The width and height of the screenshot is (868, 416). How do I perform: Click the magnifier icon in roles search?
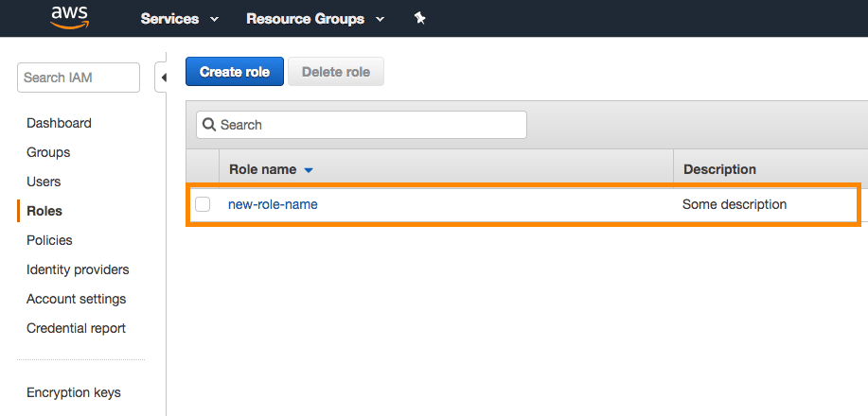[209, 125]
